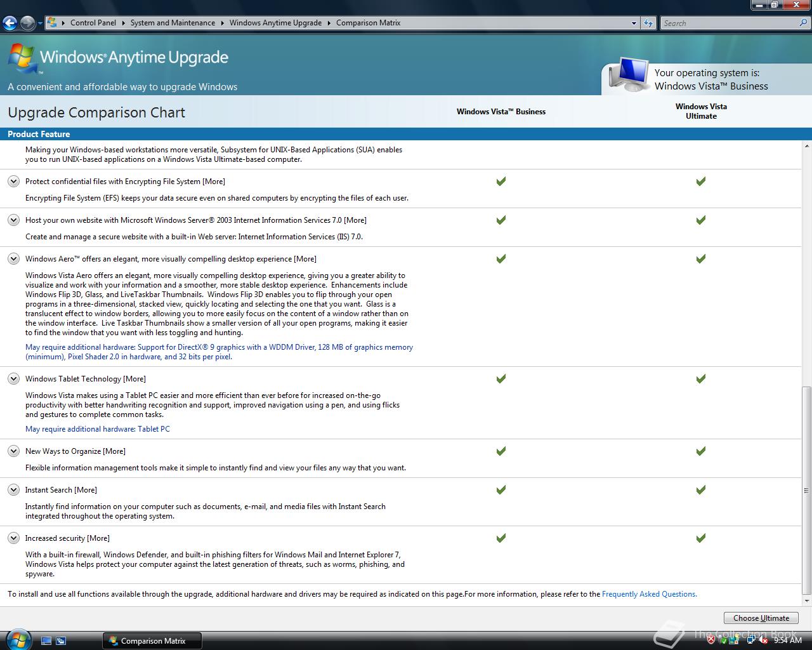Click 'Protect confidential files with Encrypting File System [More]'
Image resolution: width=812 pixels, height=650 pixels.
[x=125, y=182]
